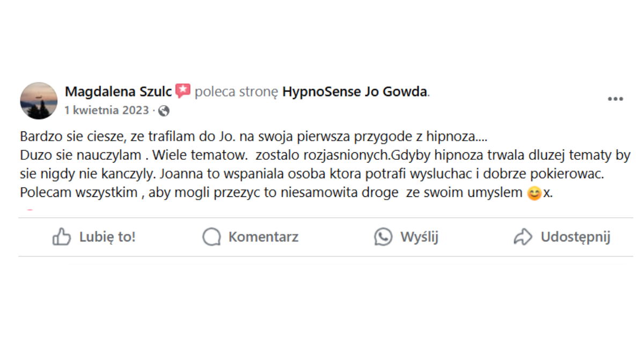Click the red recommendation star badge
The width and height of the screenshot is (644, 338).
tap(183, 92)
